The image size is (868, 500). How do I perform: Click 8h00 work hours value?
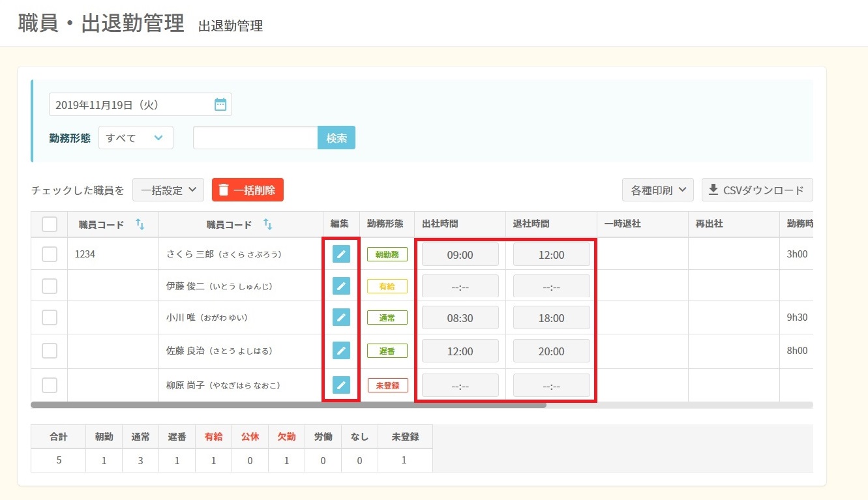[x=798, y=351]
